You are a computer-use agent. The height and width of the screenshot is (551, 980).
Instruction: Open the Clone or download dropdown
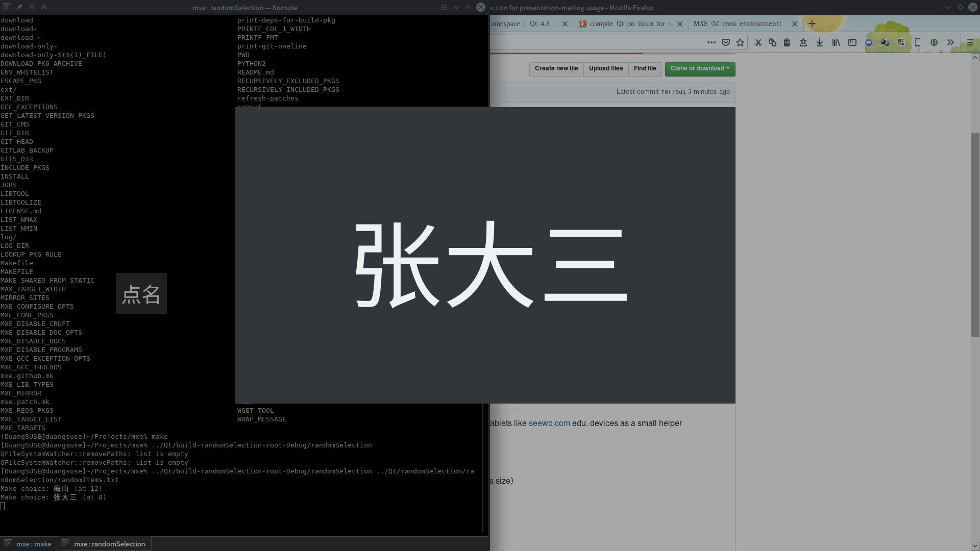click(700, 68)
